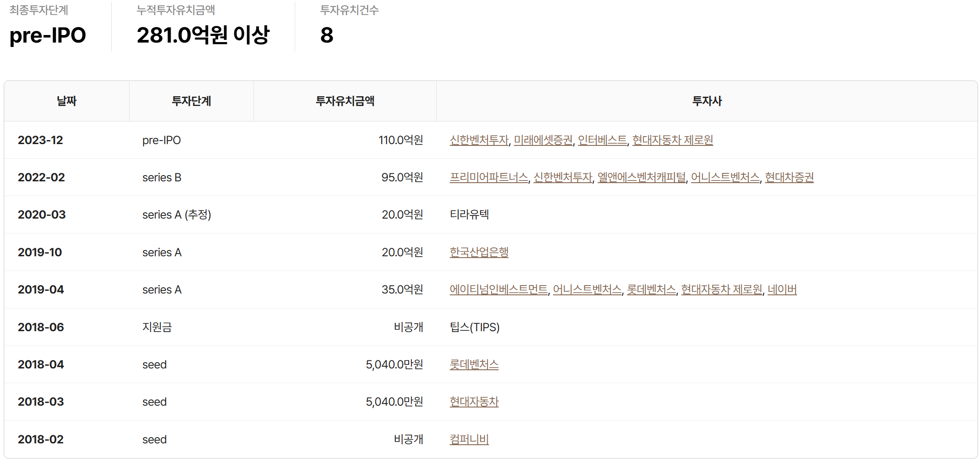Open the 에이티넘인베스트먼트 link
Viewport: 980px width, 462px height.
[x=499, y=290]
